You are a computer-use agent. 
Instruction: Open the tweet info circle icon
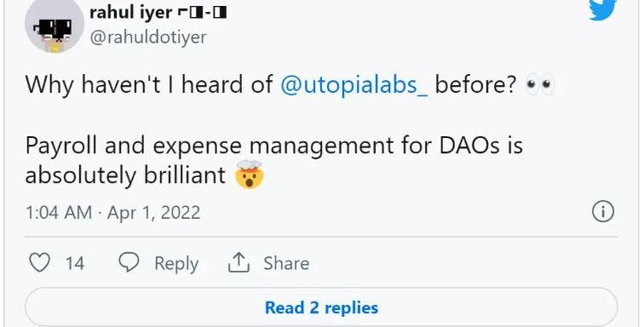click(x=603, y=212)
